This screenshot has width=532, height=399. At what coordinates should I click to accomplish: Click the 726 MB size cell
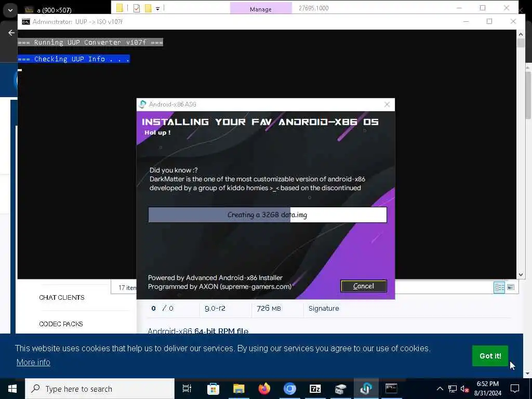(x=269, y=309)
